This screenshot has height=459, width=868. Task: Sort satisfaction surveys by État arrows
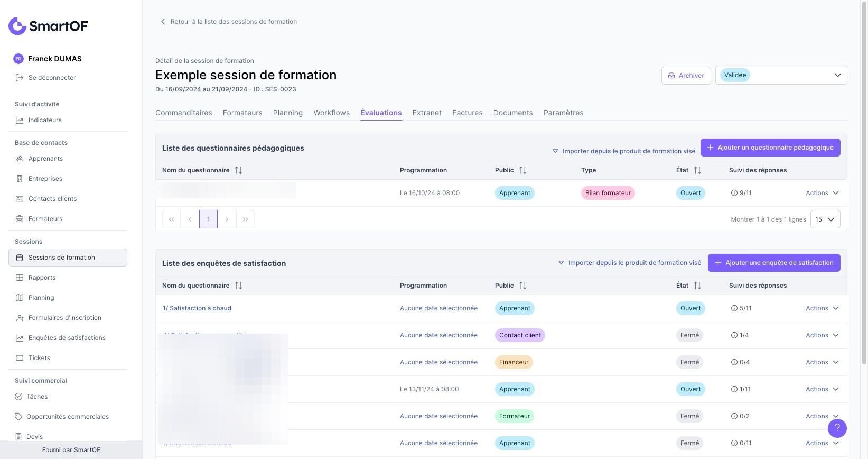point(697,286)
